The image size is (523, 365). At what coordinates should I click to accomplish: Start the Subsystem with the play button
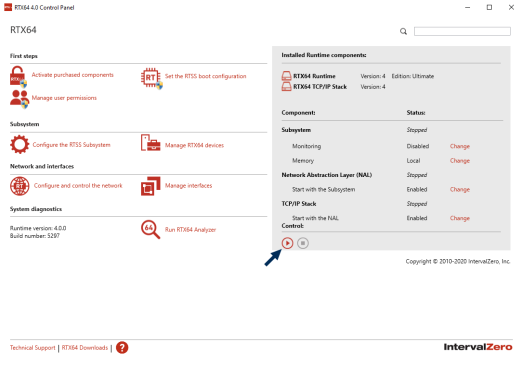287,243
